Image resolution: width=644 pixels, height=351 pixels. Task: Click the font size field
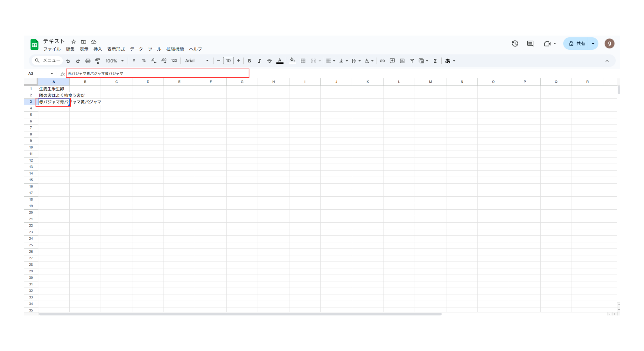(x=228, y=61)
